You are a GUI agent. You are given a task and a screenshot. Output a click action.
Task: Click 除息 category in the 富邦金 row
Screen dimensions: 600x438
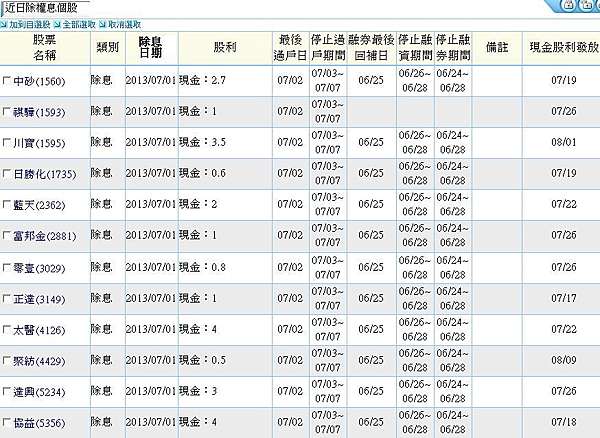(101, 234)
